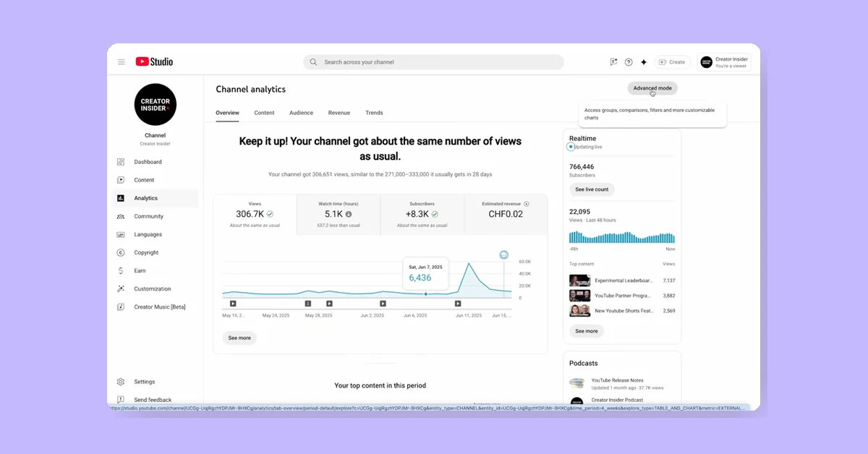The image size is (868, 454).
Task: Click the video marker under Jun 11
Action: [459, 304]
